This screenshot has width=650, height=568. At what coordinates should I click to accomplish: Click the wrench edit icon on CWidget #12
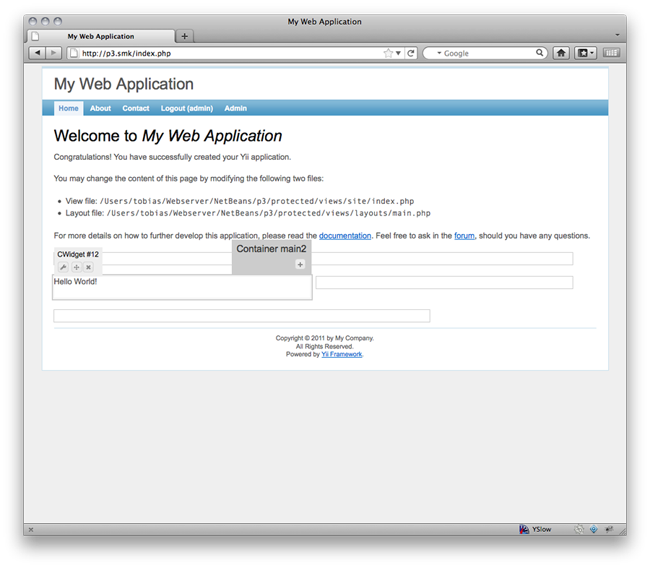[x=63, y=267]
